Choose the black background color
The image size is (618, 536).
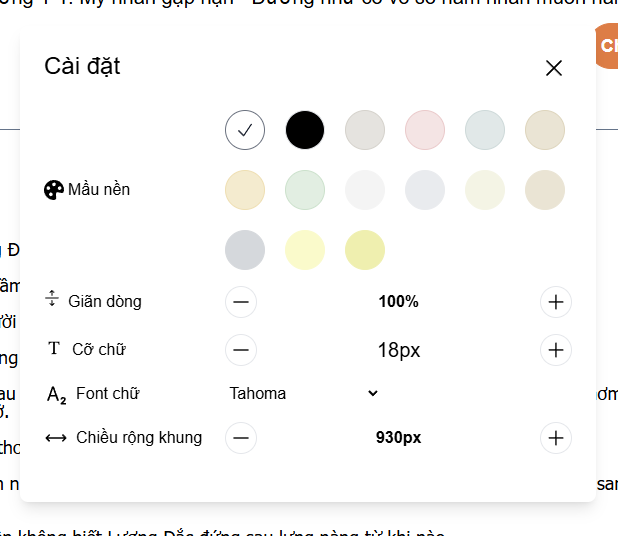[305, 130]
